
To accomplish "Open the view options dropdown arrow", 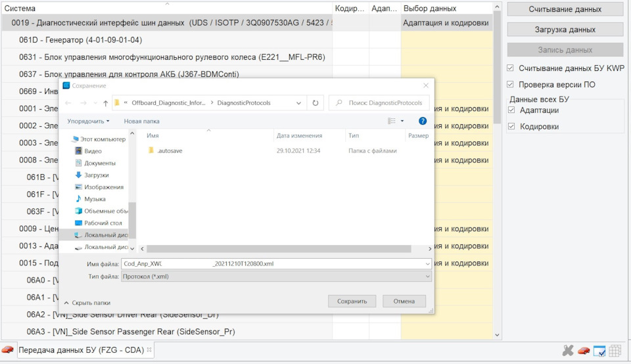I will pyautogui.click(x=402, y=121).
